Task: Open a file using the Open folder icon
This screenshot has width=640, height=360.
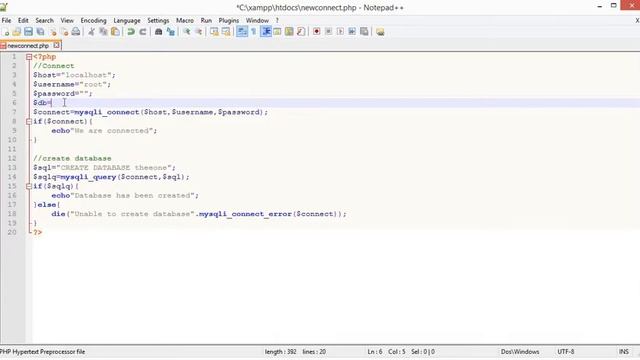Action: tap(17, 32)
